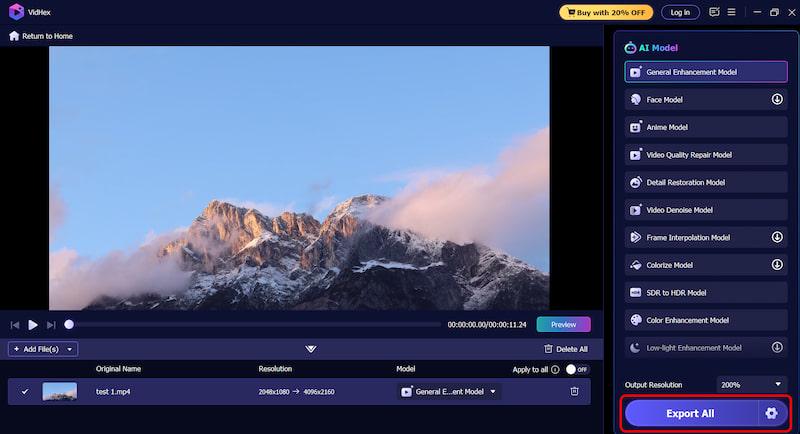800x434 pixels.
Task: Click the Original Name column header
Action: pos(118,369)
